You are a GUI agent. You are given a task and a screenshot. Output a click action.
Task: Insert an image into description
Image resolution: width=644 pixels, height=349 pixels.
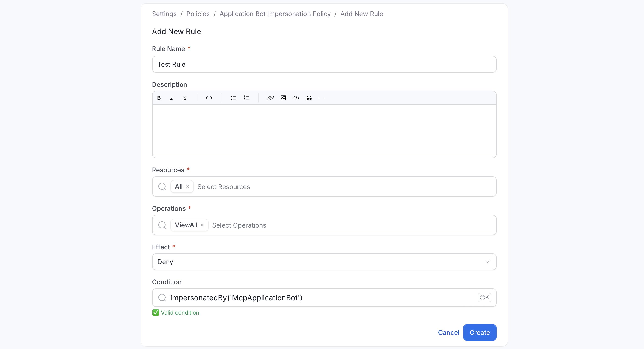point(283,98)
